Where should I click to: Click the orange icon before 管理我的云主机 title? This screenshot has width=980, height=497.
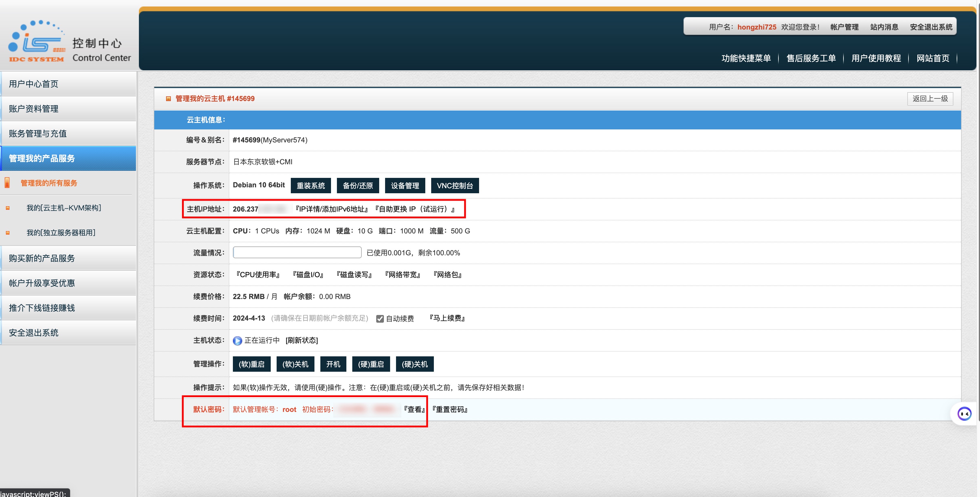click(168, 99)
